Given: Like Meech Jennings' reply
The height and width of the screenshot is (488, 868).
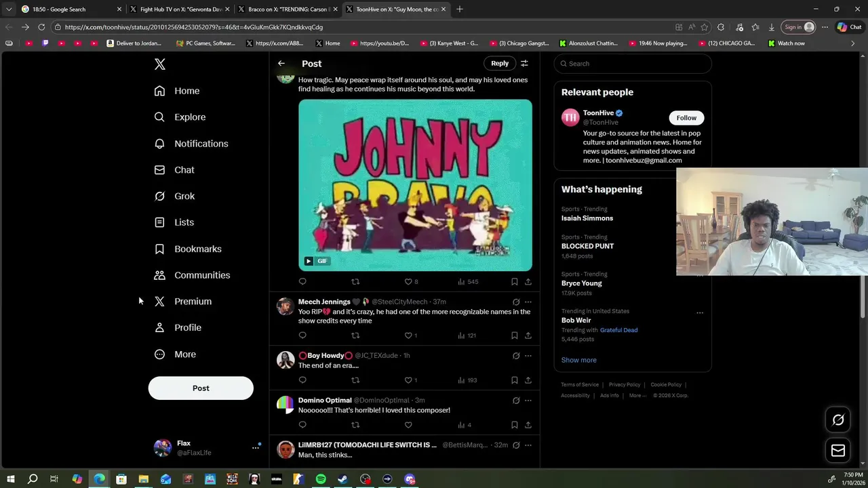Looking at the screenshot, I should [408, 335].
